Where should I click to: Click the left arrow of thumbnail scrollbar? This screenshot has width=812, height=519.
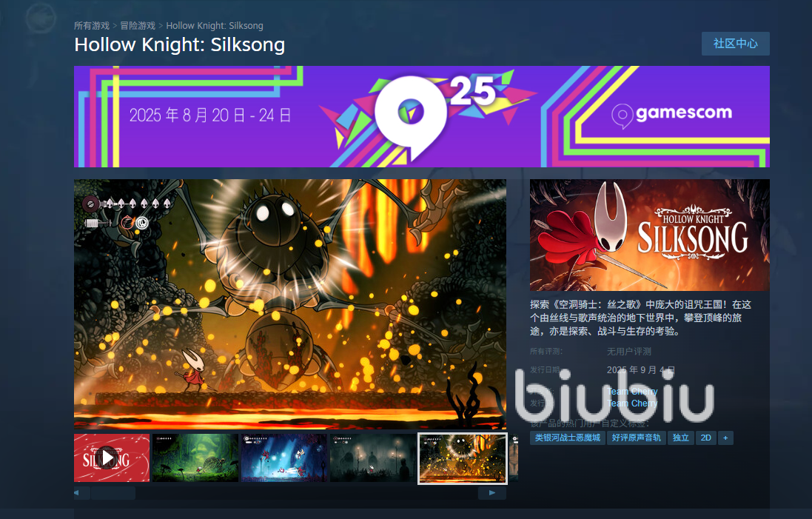pyautogui.click(x=77, y=492)
